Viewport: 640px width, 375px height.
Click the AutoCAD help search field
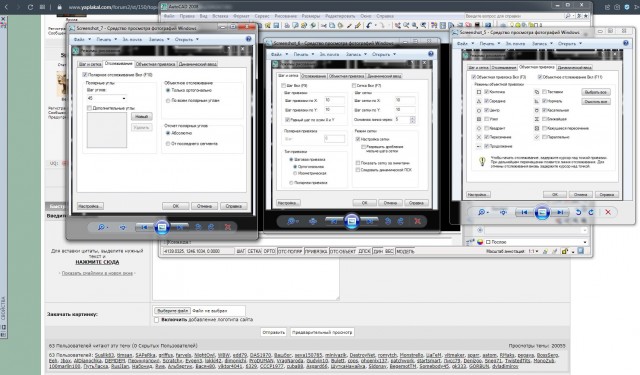point(514,16)
